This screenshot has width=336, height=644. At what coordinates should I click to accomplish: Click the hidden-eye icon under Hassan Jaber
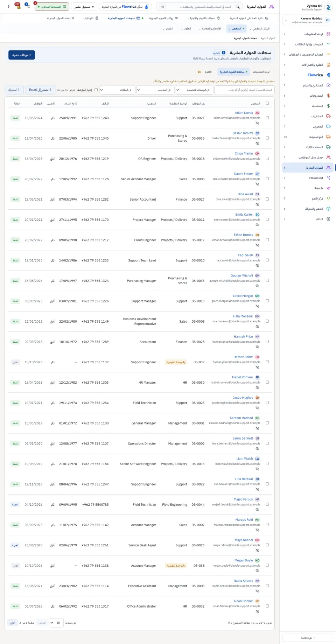[x=257, y=367]
